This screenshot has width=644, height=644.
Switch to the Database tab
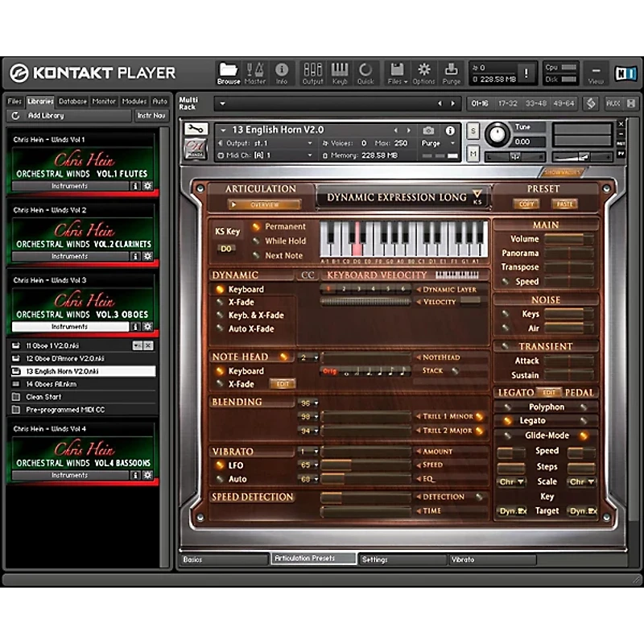(x=72, y=101)
